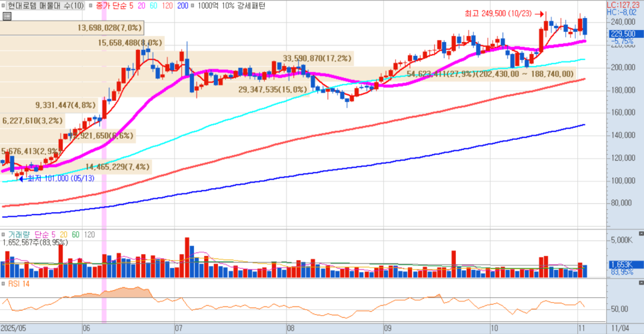Click the 09 month label on time axis
This screenshot has height=334, width=644.
(x=388, y=328)
